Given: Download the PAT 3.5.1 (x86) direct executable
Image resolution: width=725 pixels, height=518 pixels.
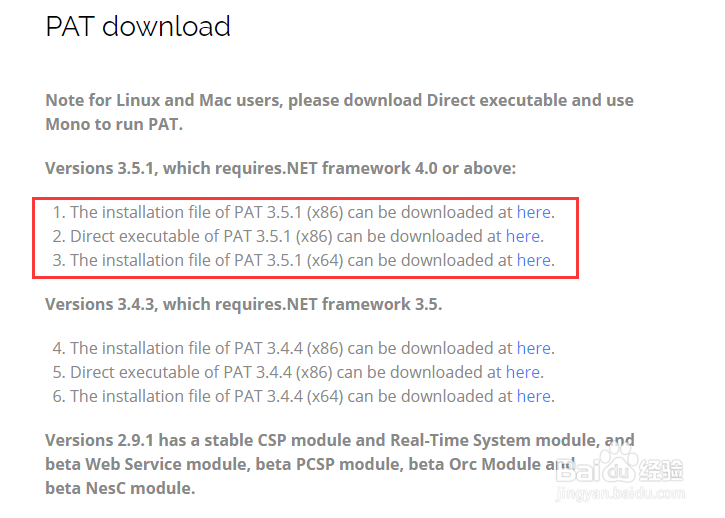Looking at the screenshot, I should (x=522, y=236).
